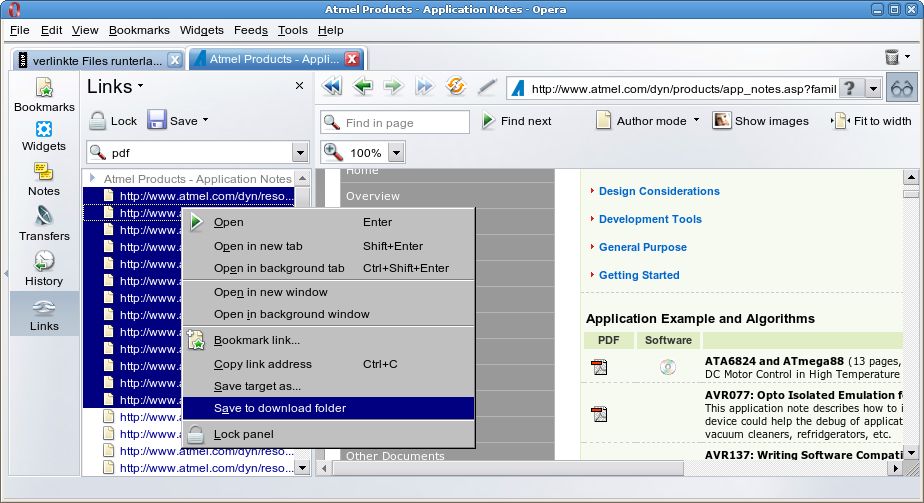Toggle Fit to width
The width and height of the screenshot is (924, 503).
click(872, 121)
